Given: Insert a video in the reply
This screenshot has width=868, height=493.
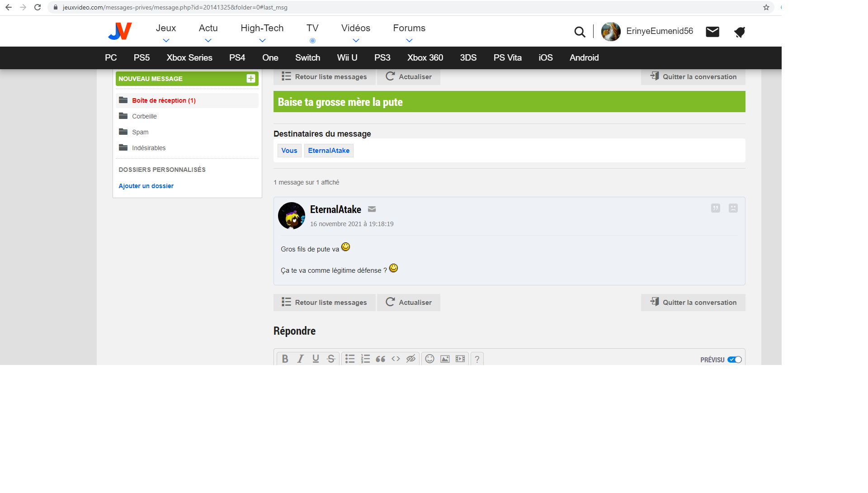Looking at the screenshot, I should click(460, 359).
